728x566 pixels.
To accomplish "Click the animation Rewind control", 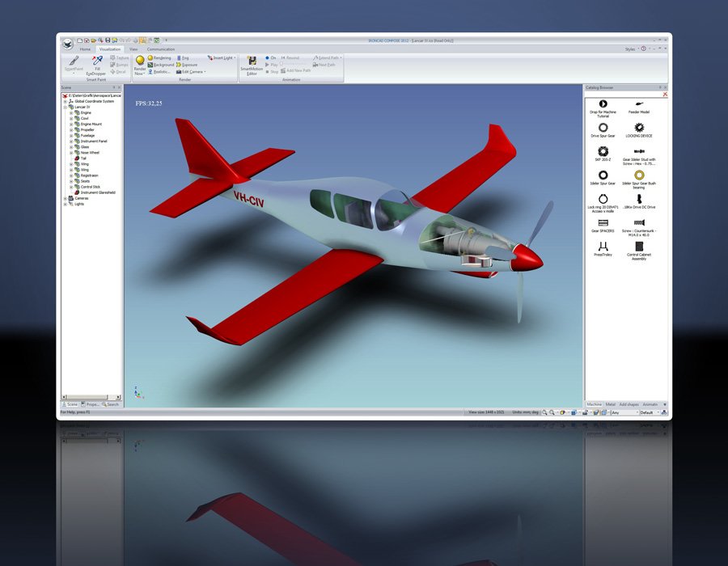I will click(x=290, y=58).
